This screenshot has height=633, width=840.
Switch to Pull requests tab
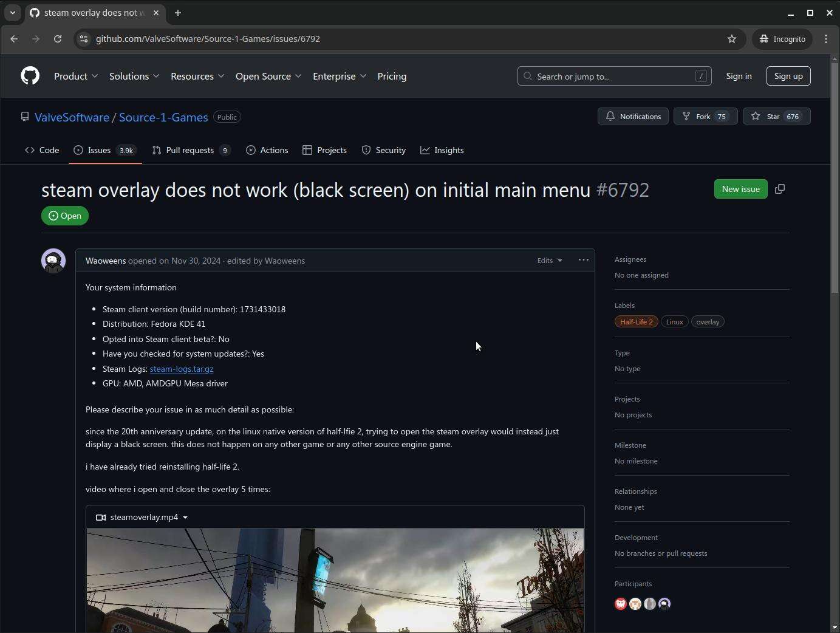pos(190,150)
